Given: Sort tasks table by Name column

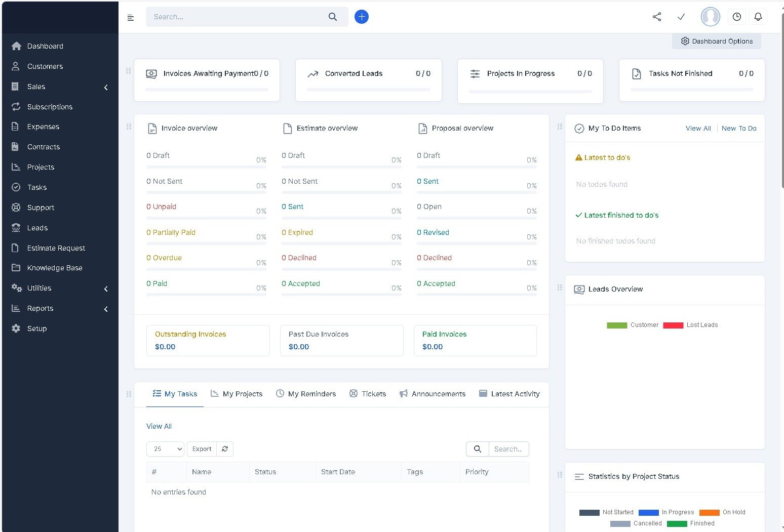Looking at the screenshot, I should point(218,472).
